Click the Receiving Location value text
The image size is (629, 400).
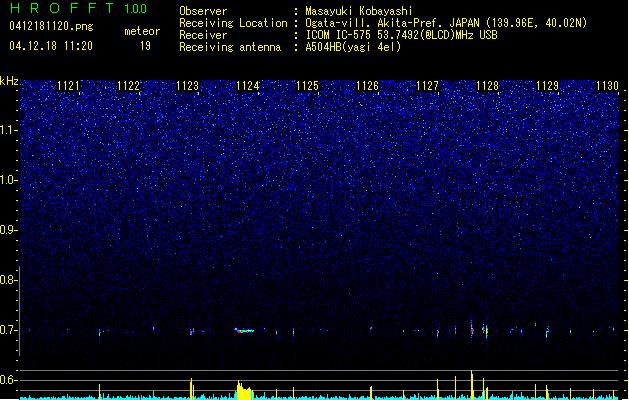point(446,23)
